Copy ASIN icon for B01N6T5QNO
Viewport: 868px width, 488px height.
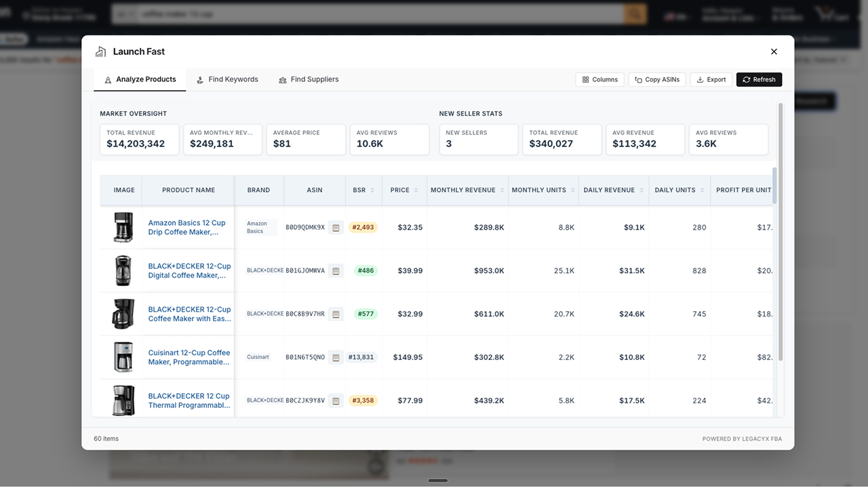[336, 357]
